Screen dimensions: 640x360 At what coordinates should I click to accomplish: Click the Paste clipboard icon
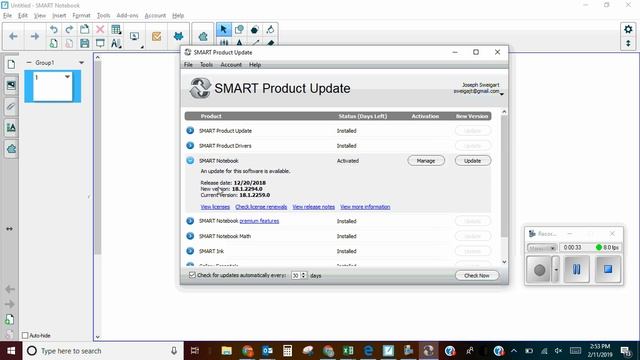[x=84, y=29]
